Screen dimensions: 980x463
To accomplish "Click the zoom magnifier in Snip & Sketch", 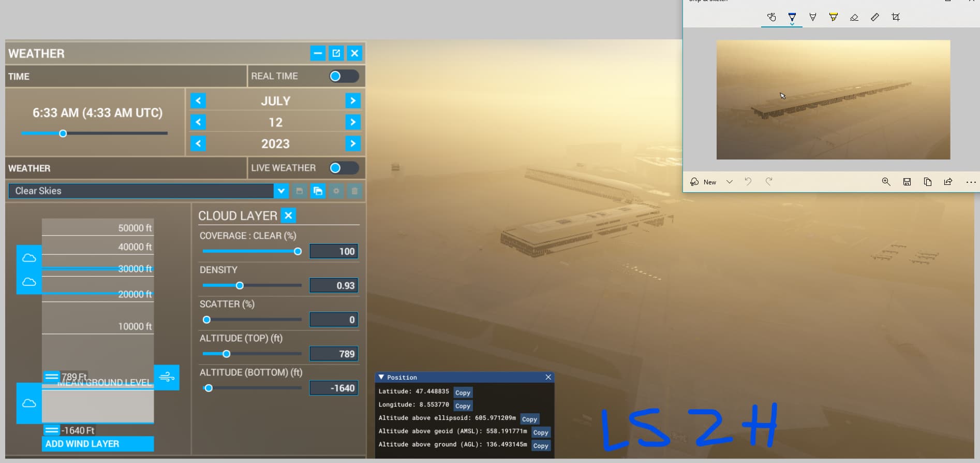I will click(886, 182).
